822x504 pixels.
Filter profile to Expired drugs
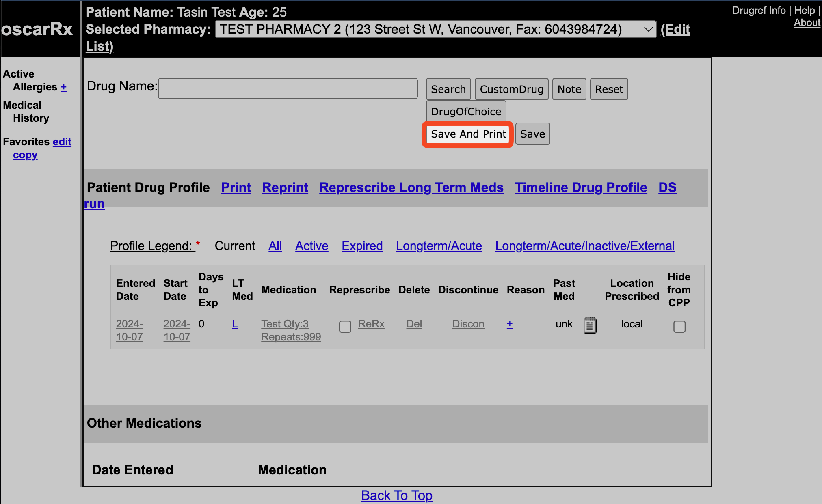(362, 246)
